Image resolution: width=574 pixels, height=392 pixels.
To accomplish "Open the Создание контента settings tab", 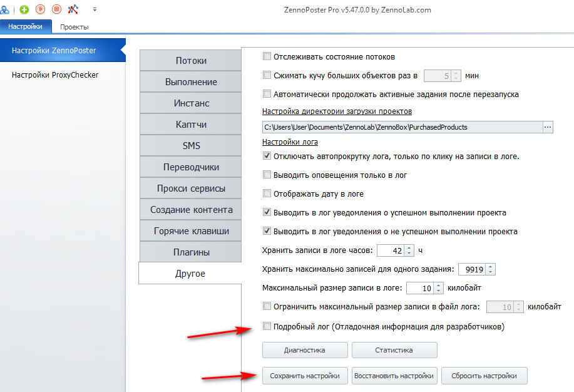I will [x=191, y=210].
